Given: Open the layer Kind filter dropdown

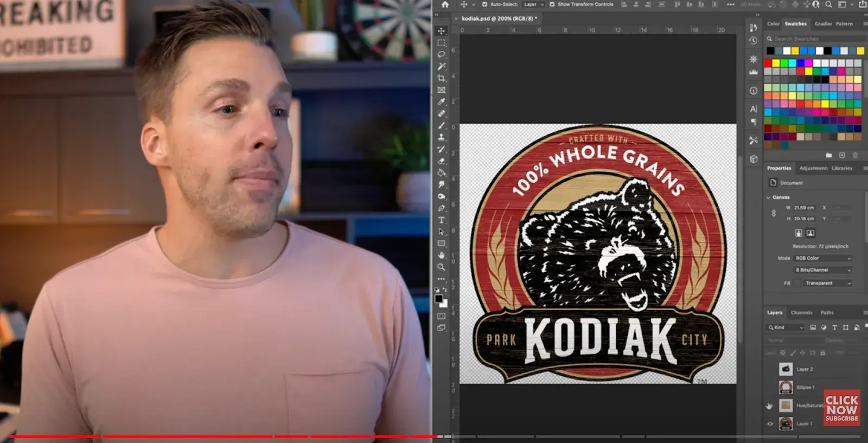Looking at the screenshot, I should (x=786, y=328).
